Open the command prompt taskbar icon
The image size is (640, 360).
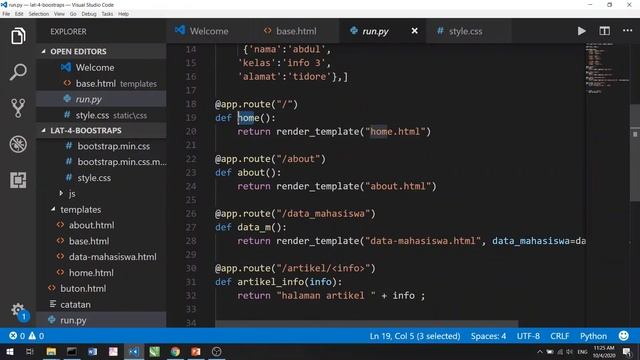(x=72, y=351)
